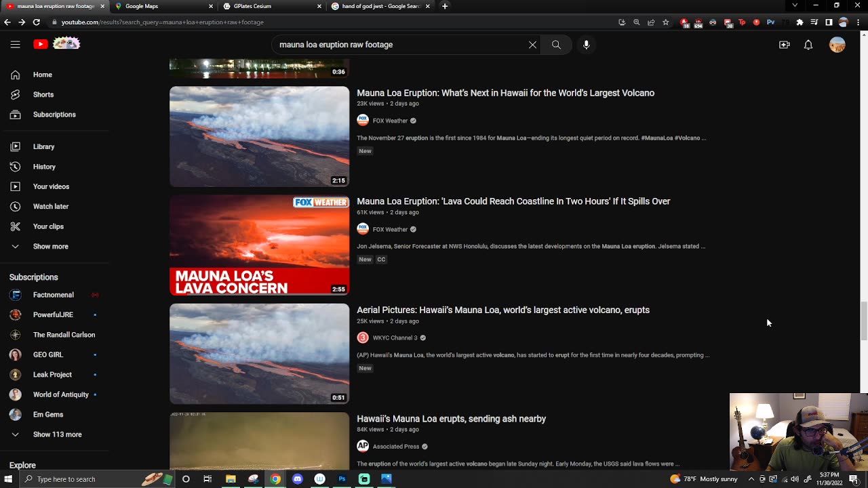Open Subscriptions in the sidebar
This screenshot has width=868, height=488.
pyautogui.click(x=54, y=115)
